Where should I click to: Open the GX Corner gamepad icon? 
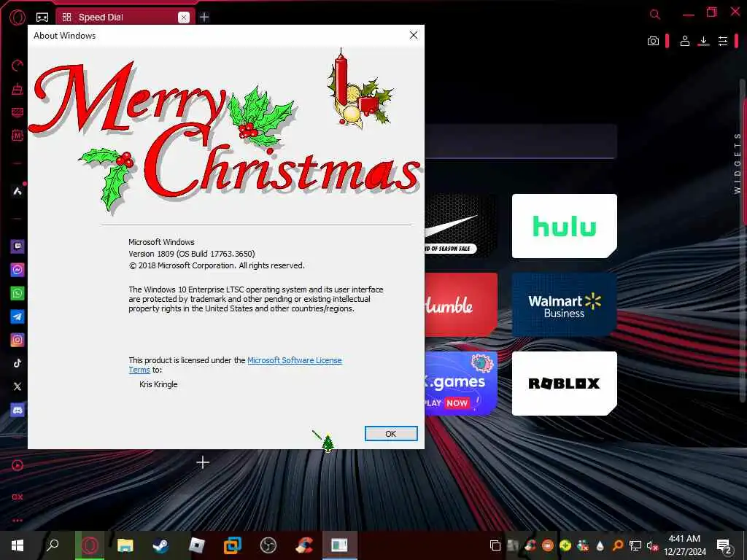[42, 17]
